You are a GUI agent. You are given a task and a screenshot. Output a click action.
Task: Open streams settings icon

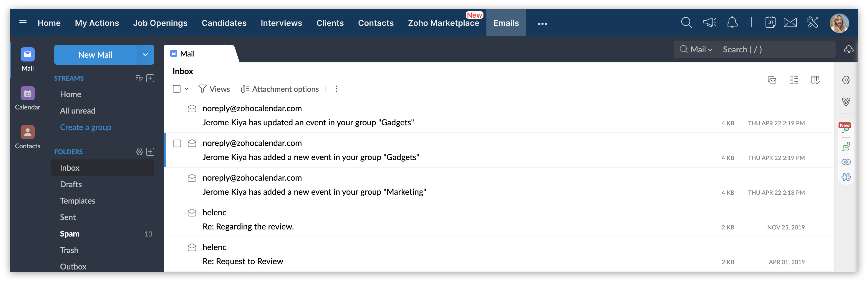pyautogui.click(x=139, y=78)
